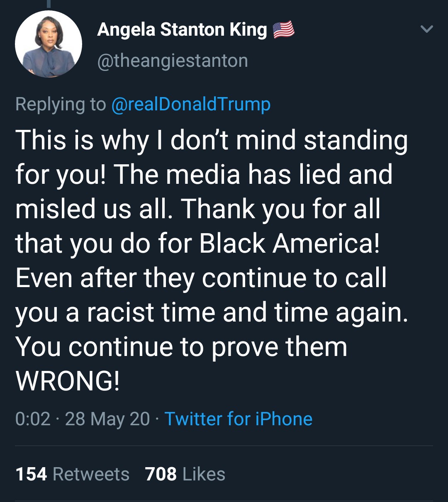448x502 pixels.
Task: Click the phrase "Black America!" in tweet
Action: click(x=290, y=244)
